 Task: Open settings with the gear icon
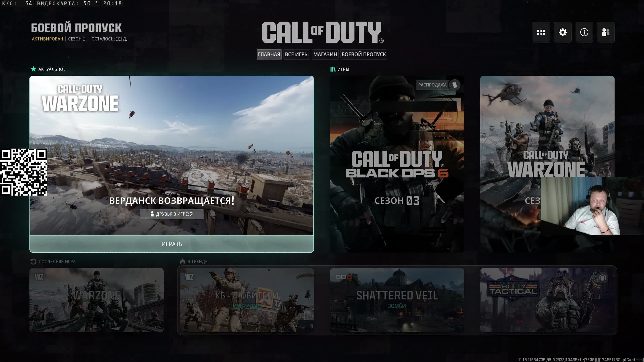pos(563,32)
